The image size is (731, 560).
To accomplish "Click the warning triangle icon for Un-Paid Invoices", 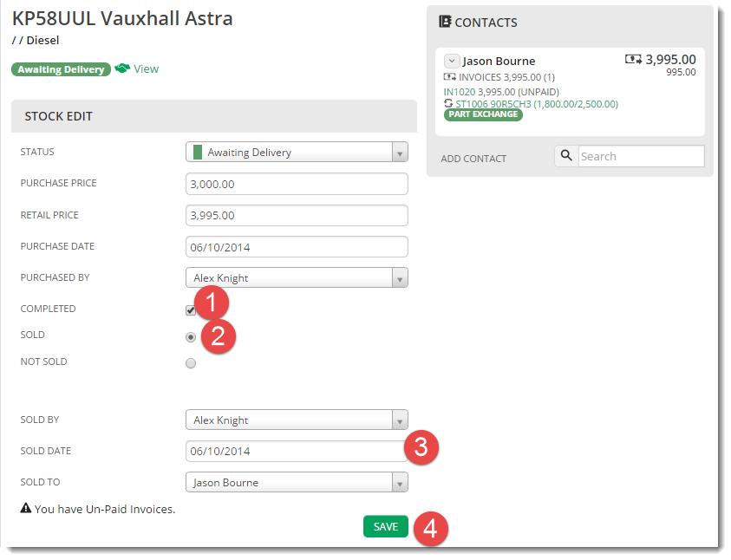I will tap(26, 508).
